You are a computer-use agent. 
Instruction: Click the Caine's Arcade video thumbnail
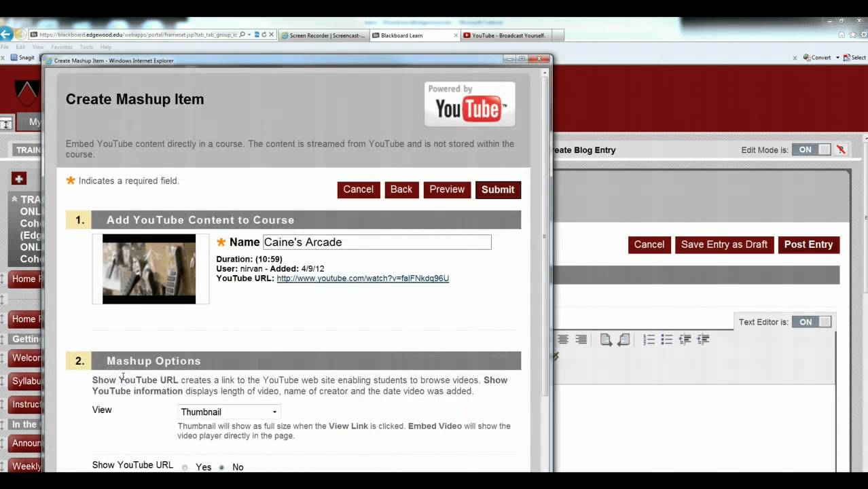(x=149, y=269)
